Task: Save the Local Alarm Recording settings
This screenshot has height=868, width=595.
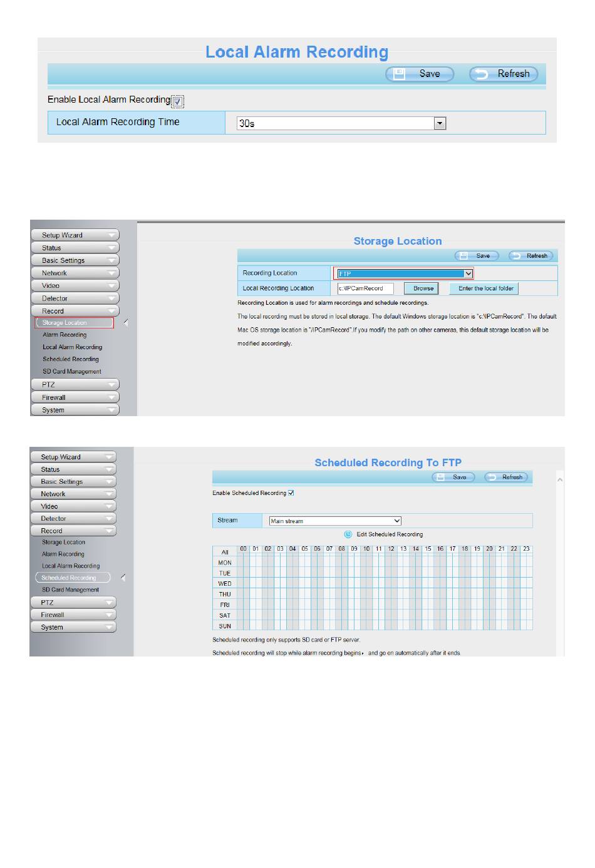Action: coord(419,74)
